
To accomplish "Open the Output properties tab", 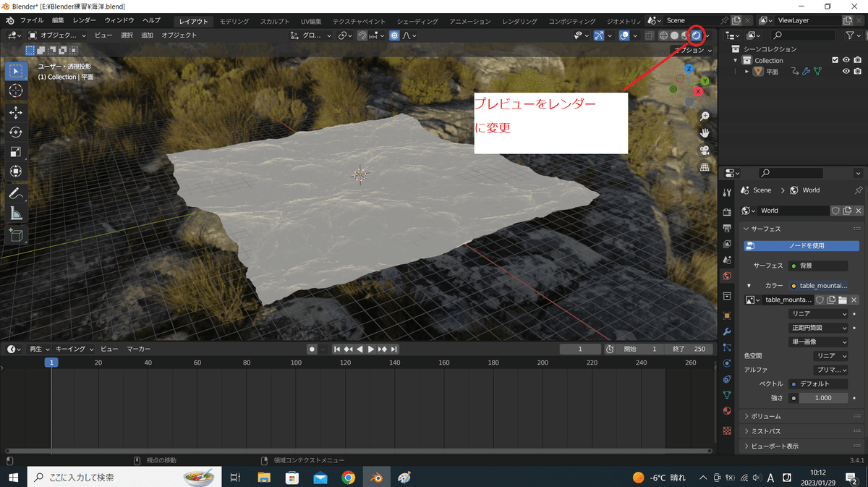I will point(727,228).
